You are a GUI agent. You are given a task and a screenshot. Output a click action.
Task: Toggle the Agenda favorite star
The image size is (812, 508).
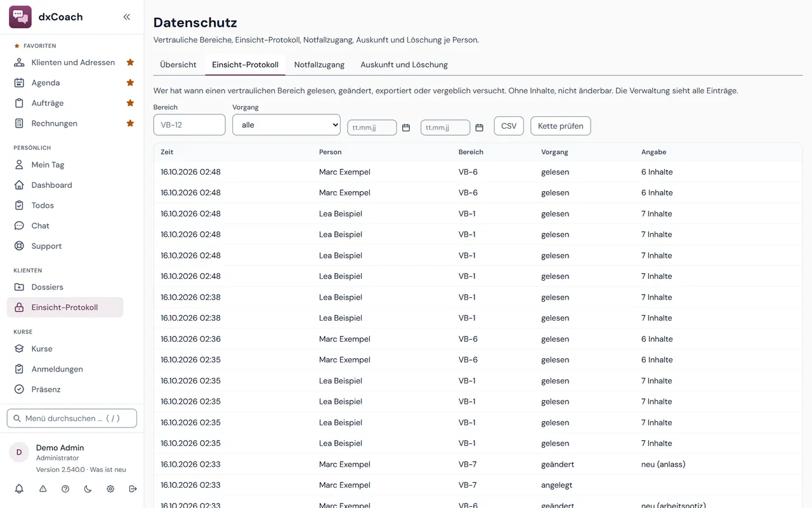(130, 83)
